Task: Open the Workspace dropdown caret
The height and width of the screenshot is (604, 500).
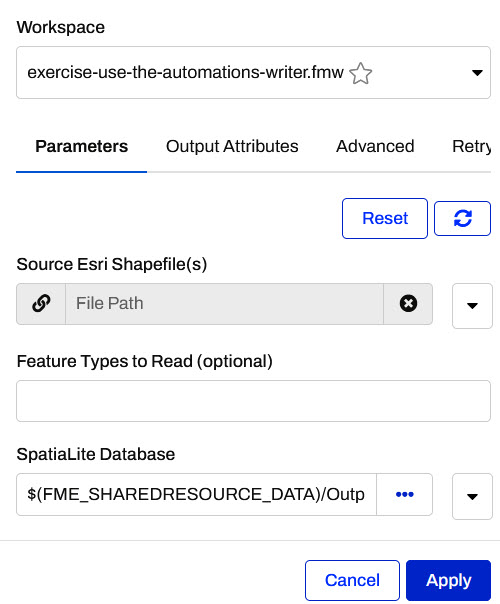Action: pos(477,73)
